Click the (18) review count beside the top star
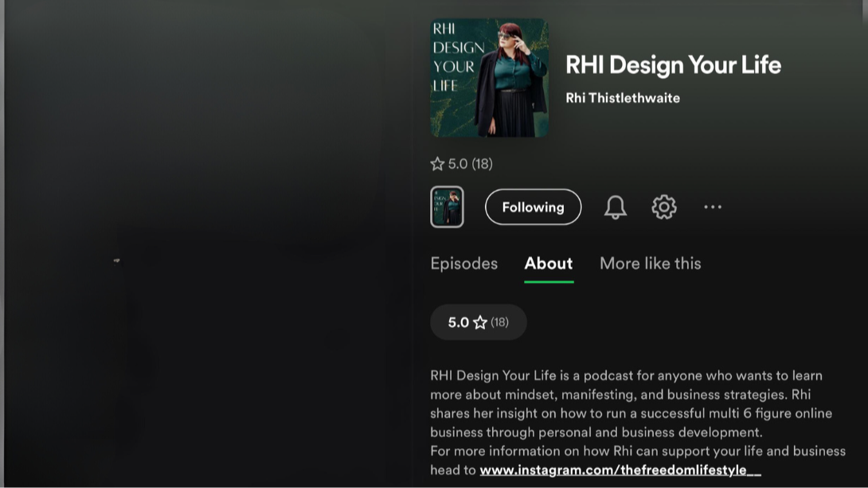Image resolution: width=868 pixels, height=488 pixels. 482,164
